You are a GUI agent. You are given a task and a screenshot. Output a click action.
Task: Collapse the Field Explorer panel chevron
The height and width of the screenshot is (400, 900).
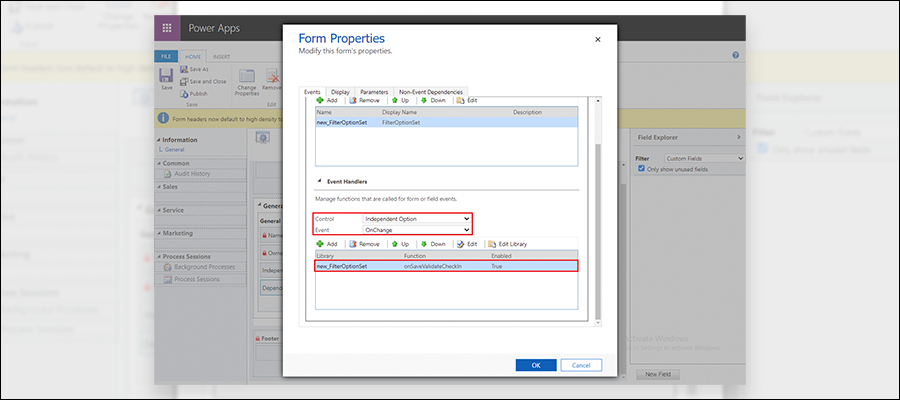739,138
